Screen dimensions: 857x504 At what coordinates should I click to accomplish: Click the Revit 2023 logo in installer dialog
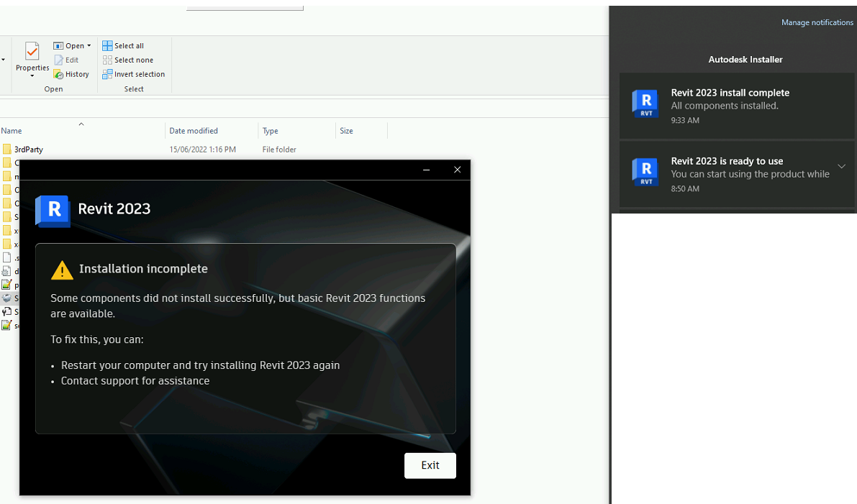pyautogui.click(x=53, y=210)
